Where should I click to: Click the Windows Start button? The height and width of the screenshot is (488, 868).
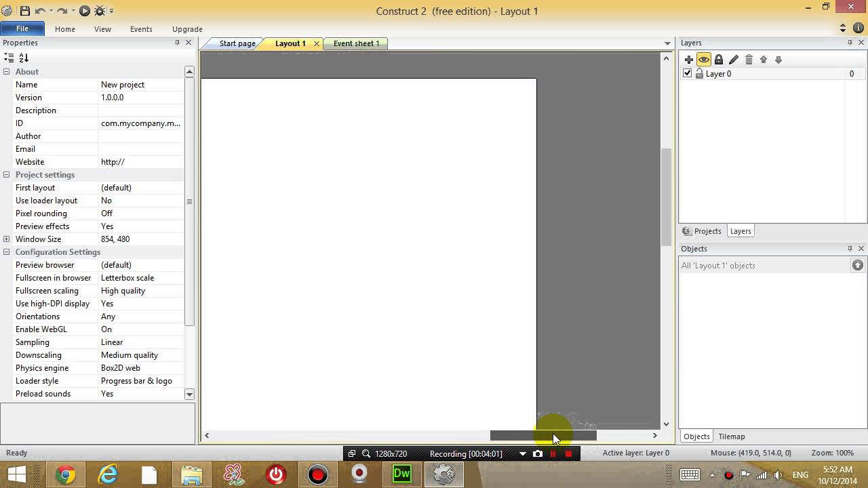(16, 474)
